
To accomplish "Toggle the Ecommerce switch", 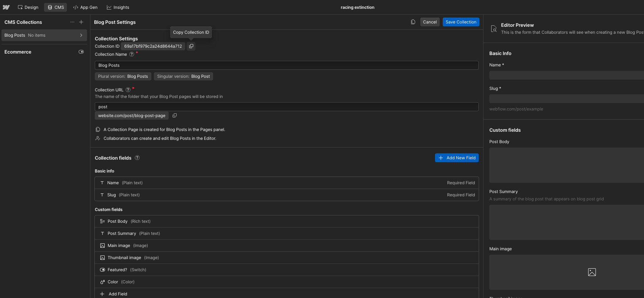I will point(81,52).
